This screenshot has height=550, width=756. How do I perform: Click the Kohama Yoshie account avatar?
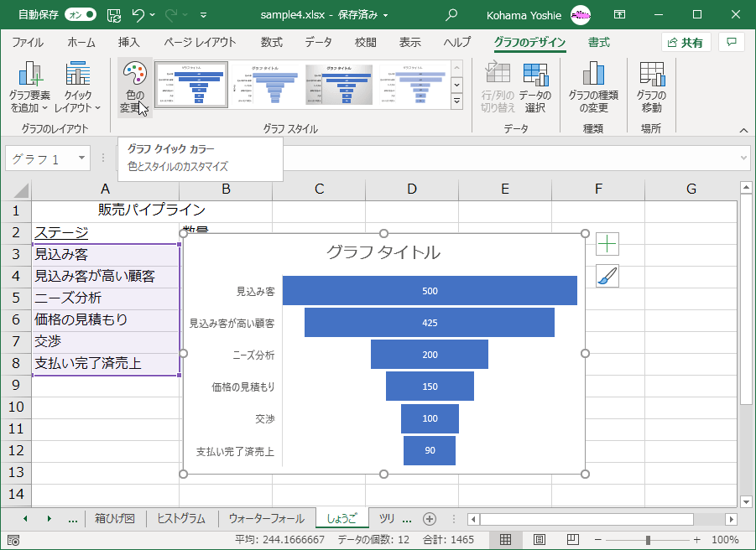point(581,15)
